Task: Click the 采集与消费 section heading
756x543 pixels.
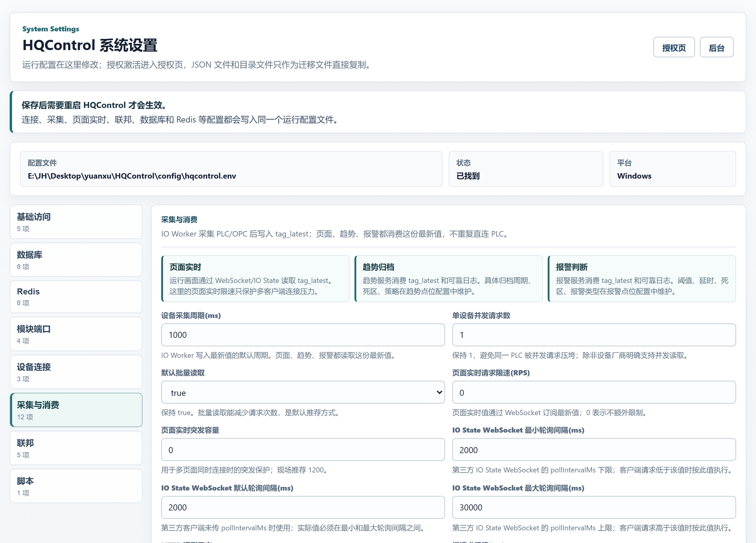Action: pyautogui.click(x=179, y=220)
